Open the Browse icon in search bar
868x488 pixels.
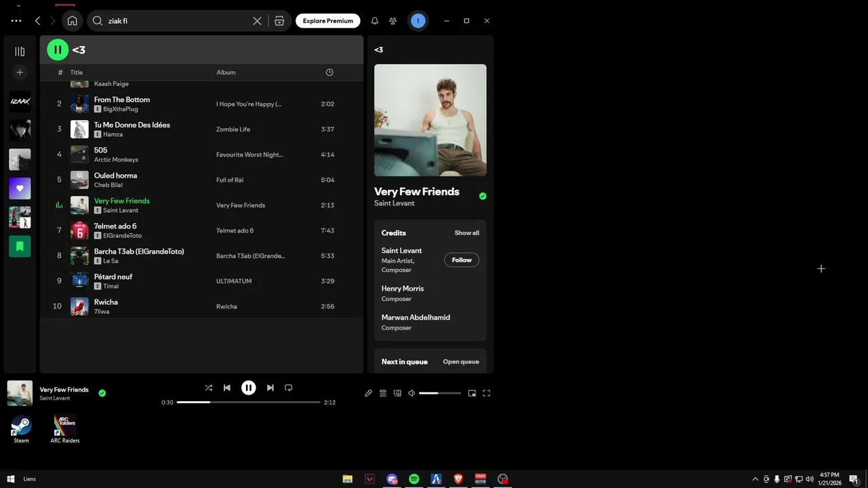tap(279, 21)
